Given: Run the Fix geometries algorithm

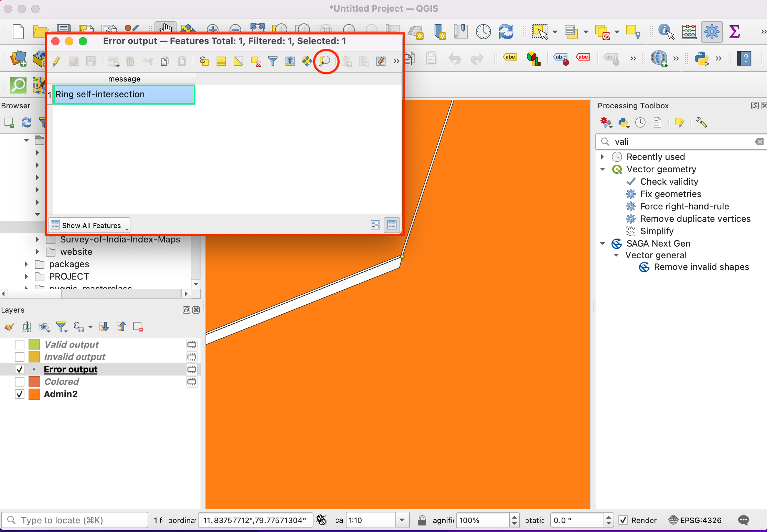Looking at the screenshot, I should pos(670,194).
